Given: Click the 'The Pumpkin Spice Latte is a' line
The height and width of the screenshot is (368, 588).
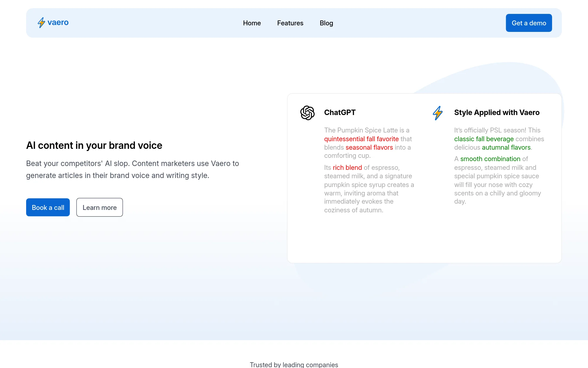Looking at the screenshot, I should [367, 130].
